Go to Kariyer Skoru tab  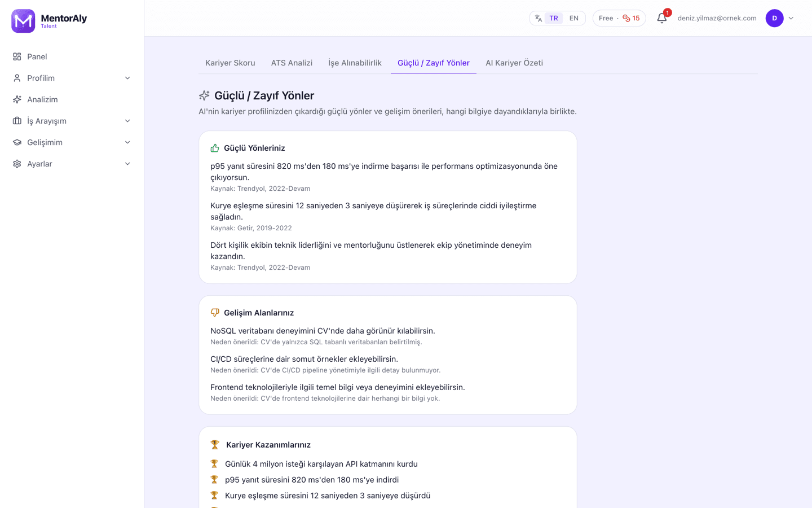(x=230, y=63)
